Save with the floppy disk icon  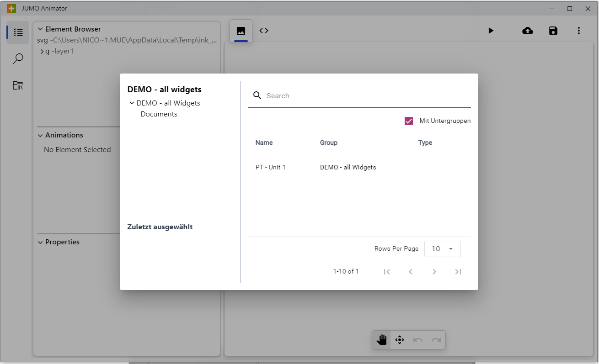click(x=553, y=31)
